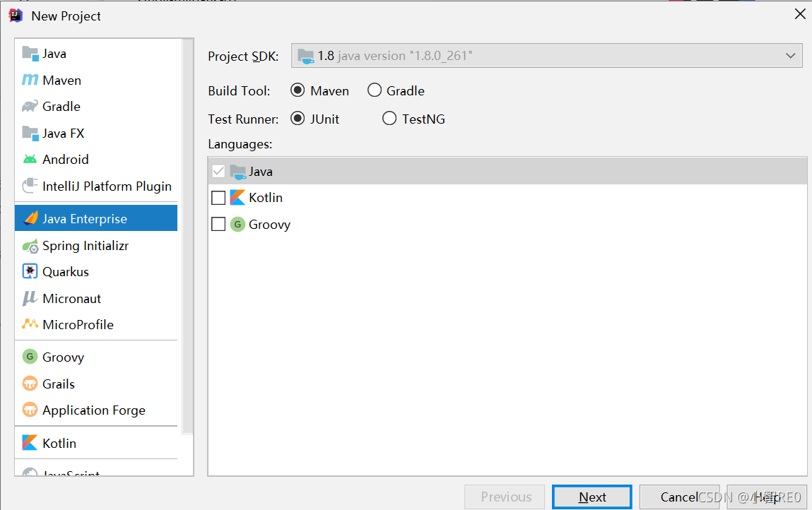Click the Previous button
812x510 pixels.
[x=505, y=497]
